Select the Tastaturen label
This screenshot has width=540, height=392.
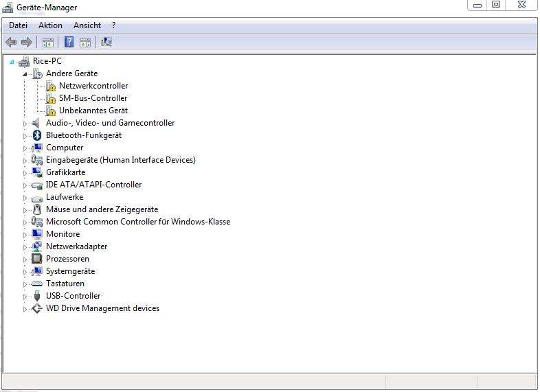pos(65,284)
